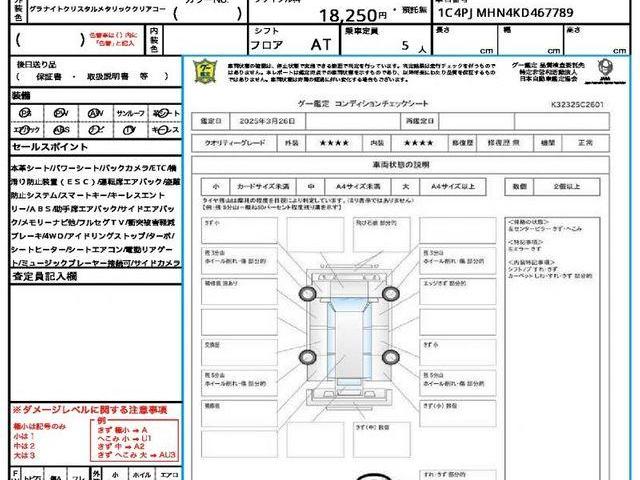Click the フロア shift position text
Screen dimensions: 640x480
[266, 45]
